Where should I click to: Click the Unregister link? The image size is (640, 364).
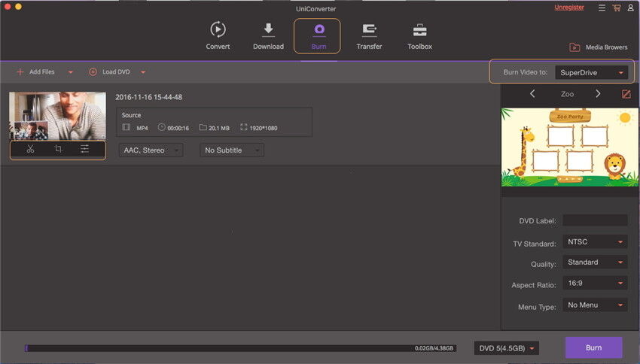point(569,8)
